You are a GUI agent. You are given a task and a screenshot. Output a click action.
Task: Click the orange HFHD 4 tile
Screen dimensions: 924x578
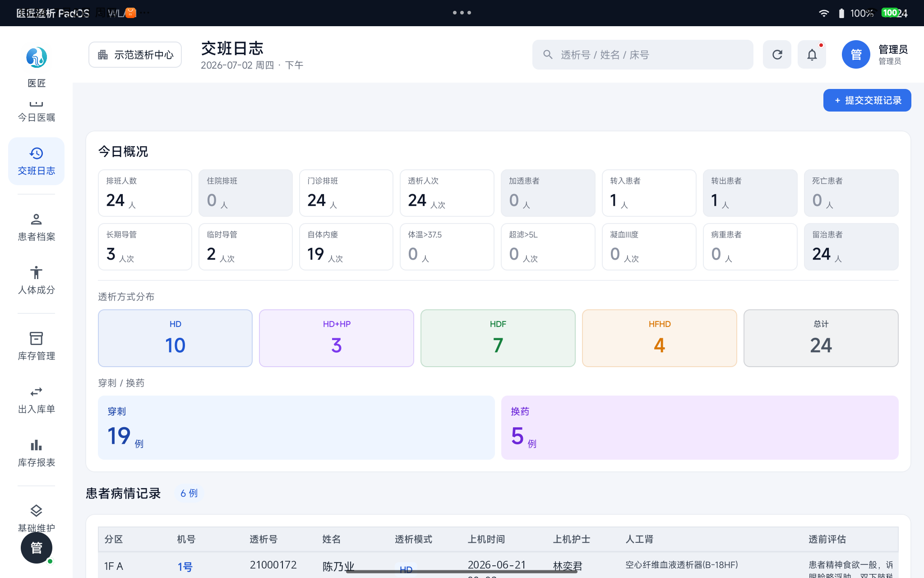tap(660, 338)
